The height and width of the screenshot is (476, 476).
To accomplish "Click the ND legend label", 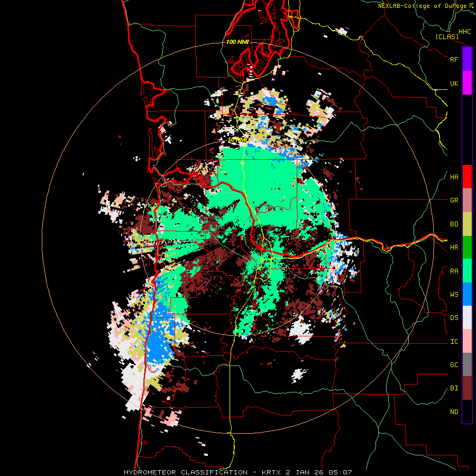I will 454,412.
